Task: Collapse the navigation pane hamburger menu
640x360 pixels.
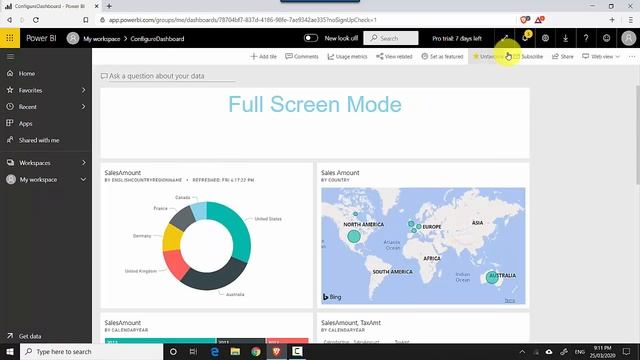Action: point(10,56)
